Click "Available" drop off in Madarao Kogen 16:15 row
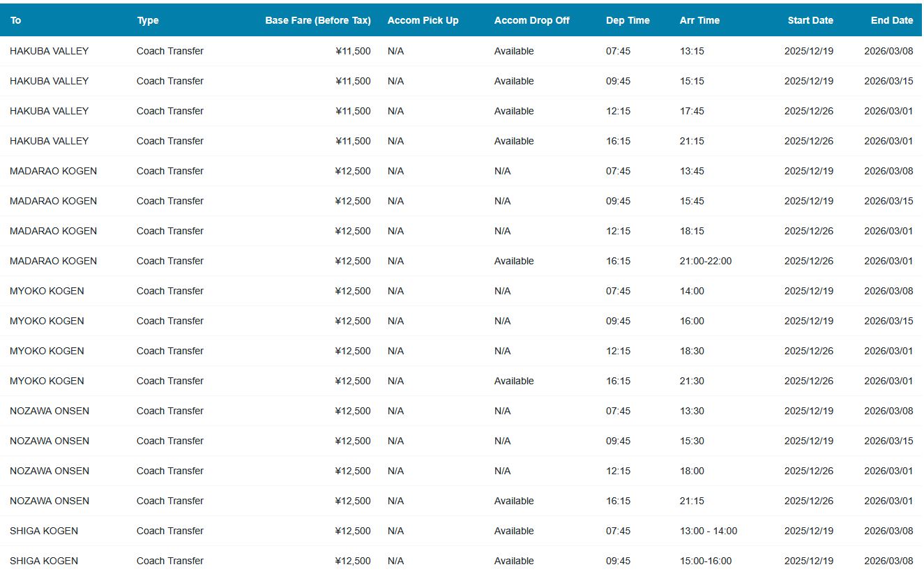The height and width of the screenshot is (574, 924). [x=514, y=261]
